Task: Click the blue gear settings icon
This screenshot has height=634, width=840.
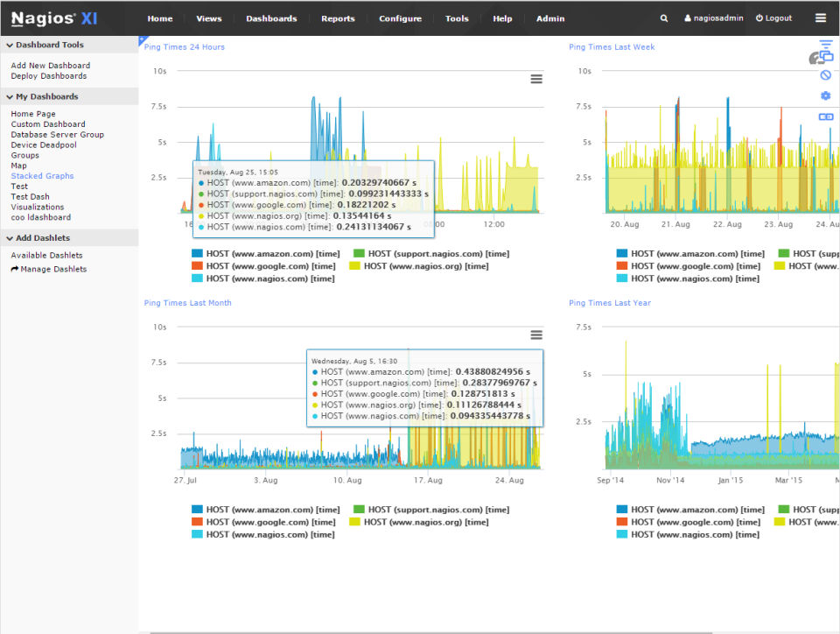Action: coord(825,96)
